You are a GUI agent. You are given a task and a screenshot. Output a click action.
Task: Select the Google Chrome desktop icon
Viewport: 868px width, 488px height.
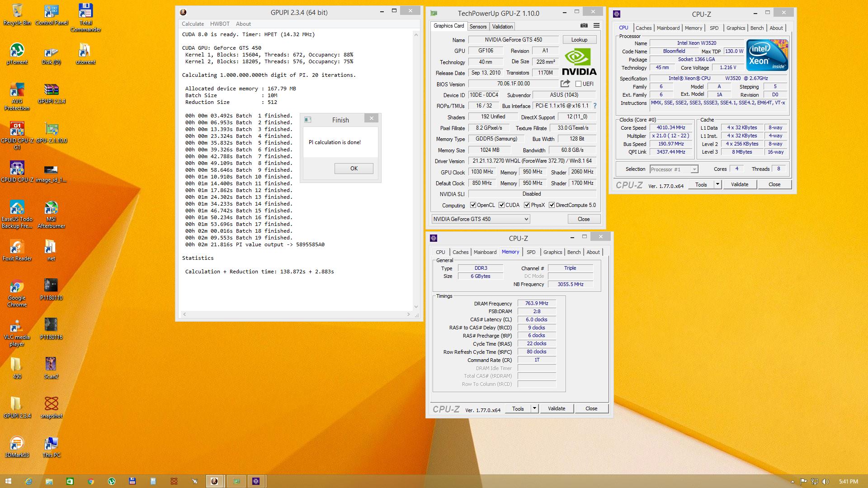point(17,294)
